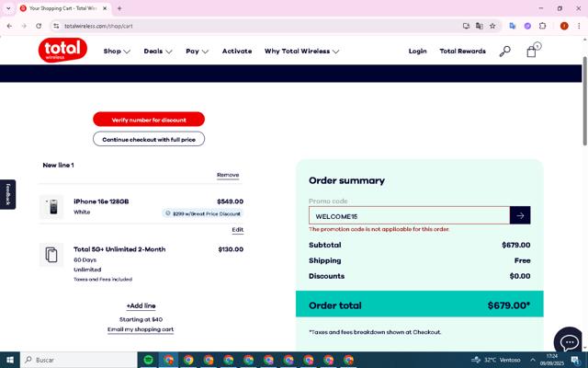Click the Total 5G+ Unlimited plan icon
This screenshot has height=368, width=588.
pyautogui.click(x=51, y=255)
